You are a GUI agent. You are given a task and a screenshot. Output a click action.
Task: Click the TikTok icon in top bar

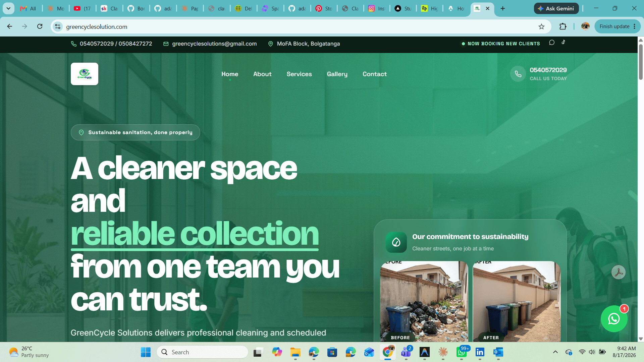563,42
